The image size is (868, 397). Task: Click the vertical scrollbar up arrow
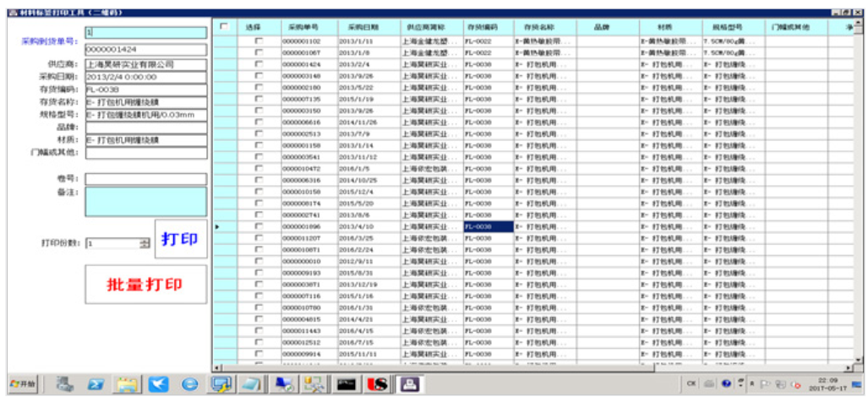click(x=858, y=23)
